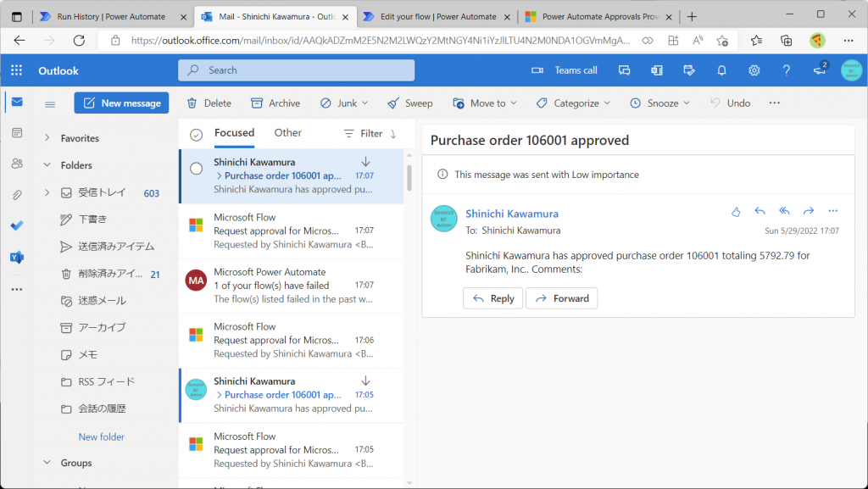Delete the selected message

click(209, 103)
